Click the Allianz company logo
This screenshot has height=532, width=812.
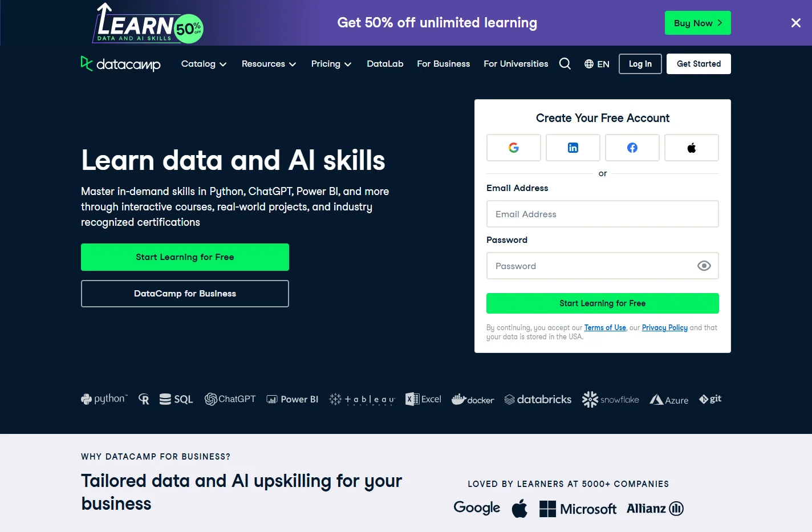coord(655,509)
